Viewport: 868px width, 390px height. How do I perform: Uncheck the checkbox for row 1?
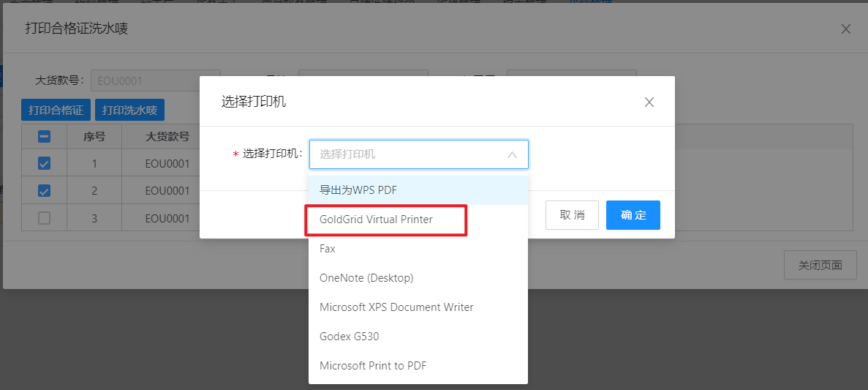pos(44,163)
